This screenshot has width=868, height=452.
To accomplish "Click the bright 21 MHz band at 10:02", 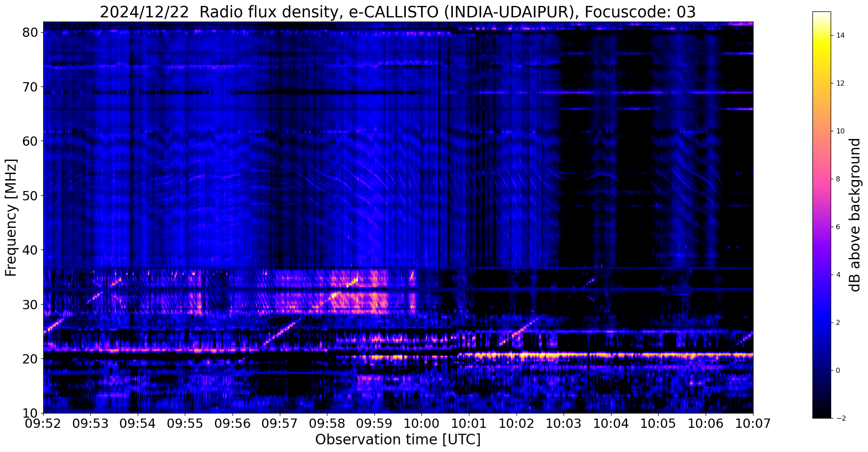I will [516, 355].
